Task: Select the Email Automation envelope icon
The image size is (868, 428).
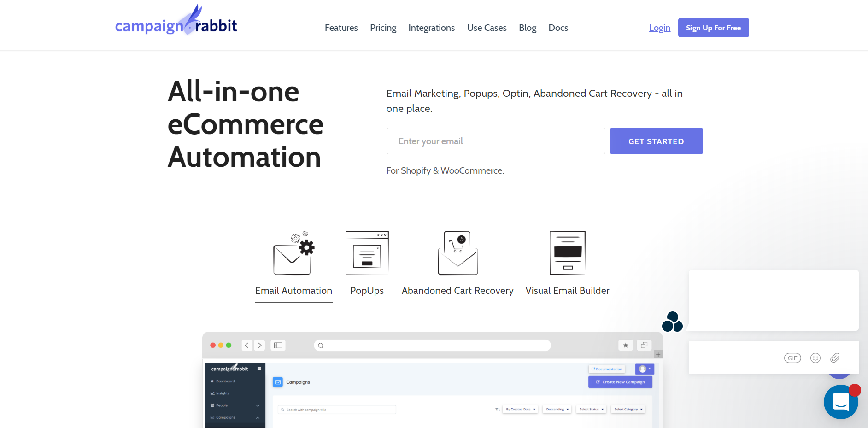Action: 293,253
